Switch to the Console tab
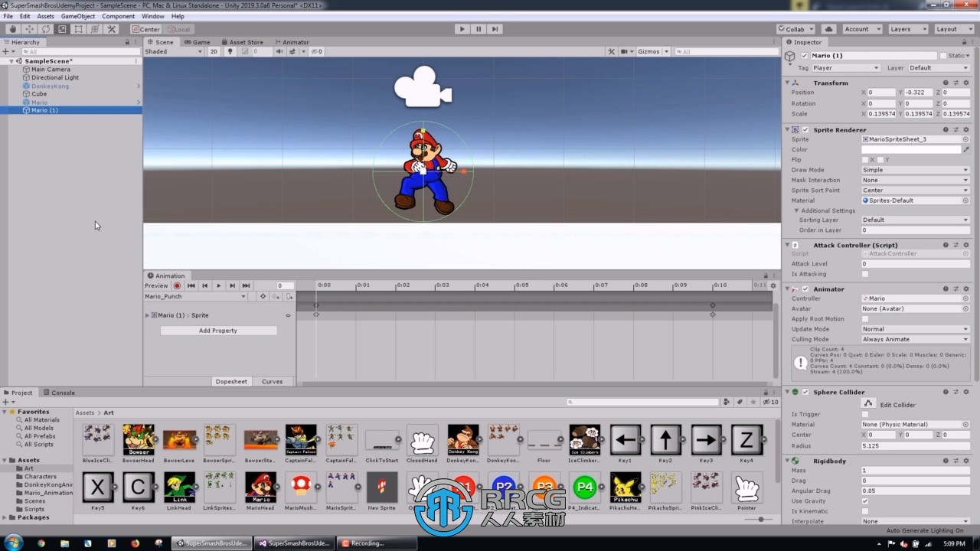Image resolution: width=980 pixels, height=551 pixels. pos(58,393)
